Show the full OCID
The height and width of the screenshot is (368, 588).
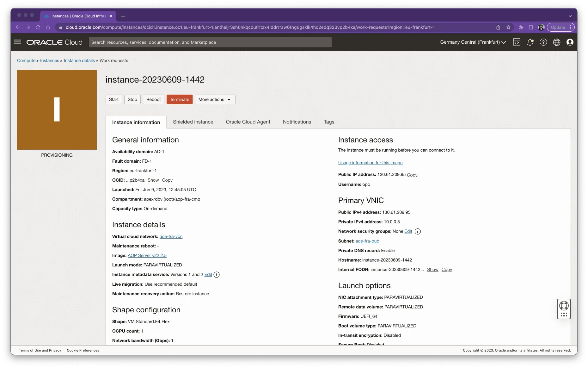coord(153,180)
